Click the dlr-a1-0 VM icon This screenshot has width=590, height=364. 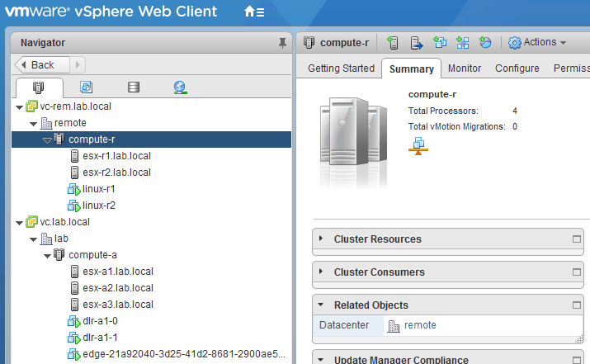(74, 321)
